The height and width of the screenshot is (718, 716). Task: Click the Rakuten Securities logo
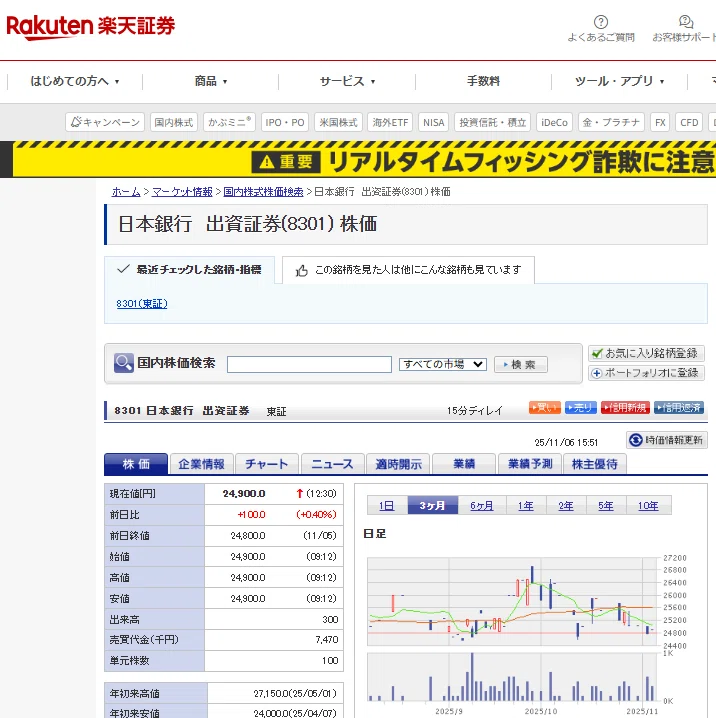91,27
